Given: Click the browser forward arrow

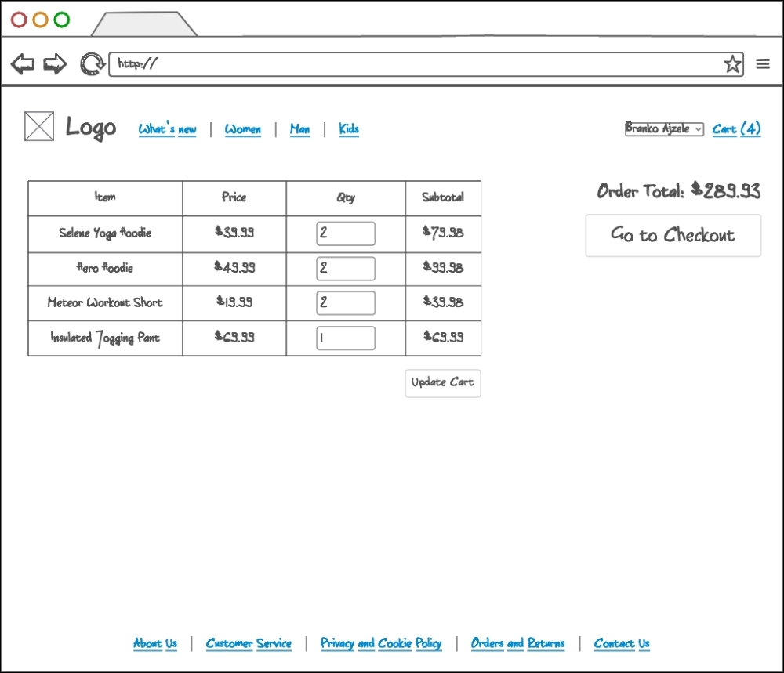Looking at the screenshot, I should tap(55, 63).
